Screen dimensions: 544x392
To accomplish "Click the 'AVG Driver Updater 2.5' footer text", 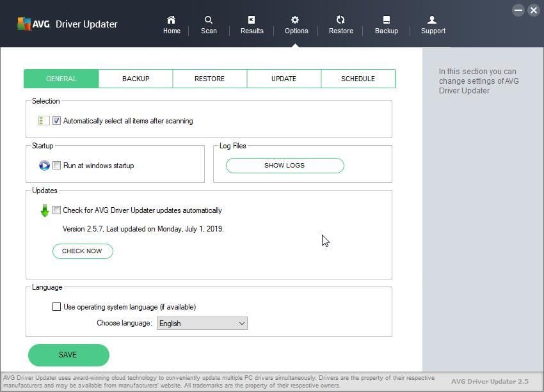I will coord(490,381).
